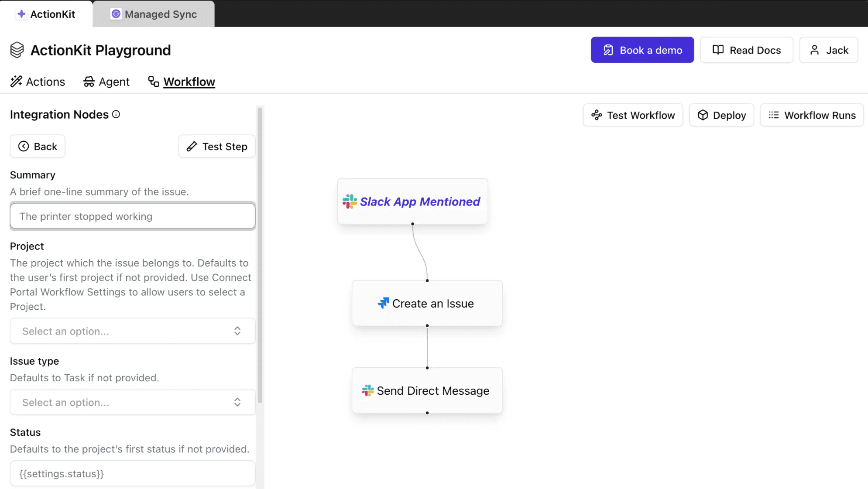Switch to the Actions tab
The width and height of the screenshot is (868, 489).
click(38, 82)
